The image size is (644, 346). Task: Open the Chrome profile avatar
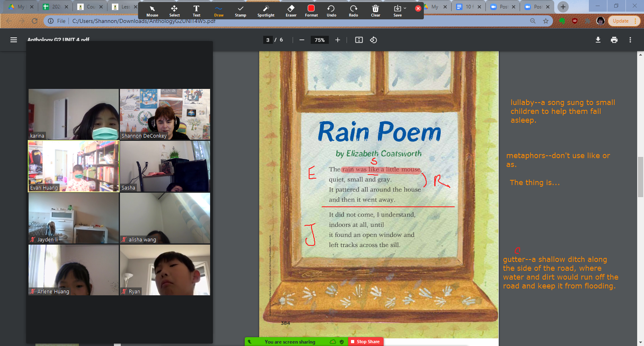pyautogui.click(x=601, y=21)
